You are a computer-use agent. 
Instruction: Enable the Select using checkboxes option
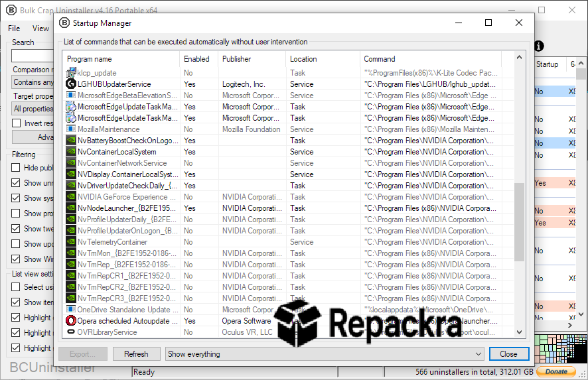tap(16, 286)
